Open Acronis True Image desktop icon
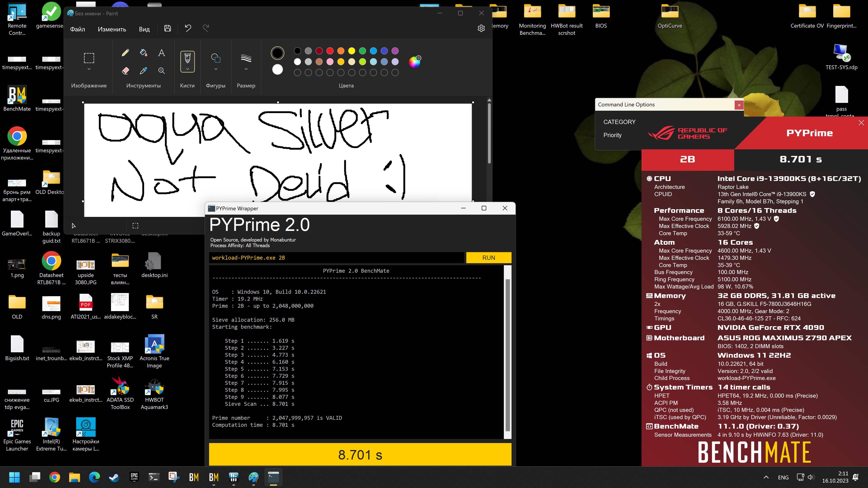Image resolution: width=868 pixels, height=488 pixels. tap(154, 351)
